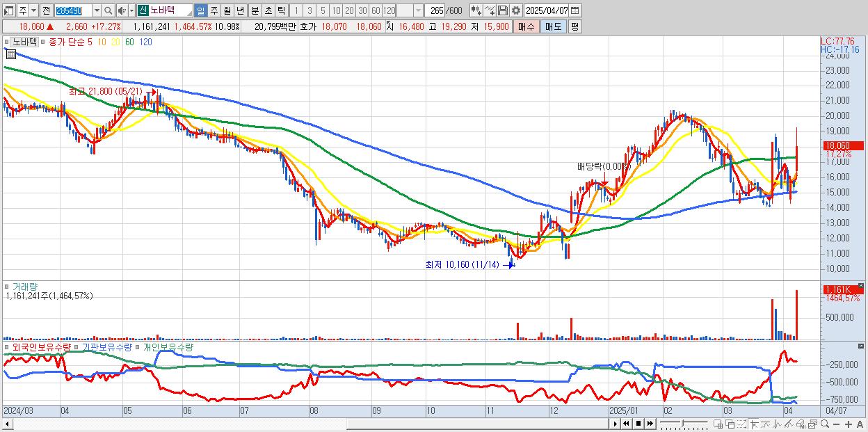Click the 평 button next to 매도
Image resolution: width=868 pixels, height=432 pixels.
[x=574, y=26]
